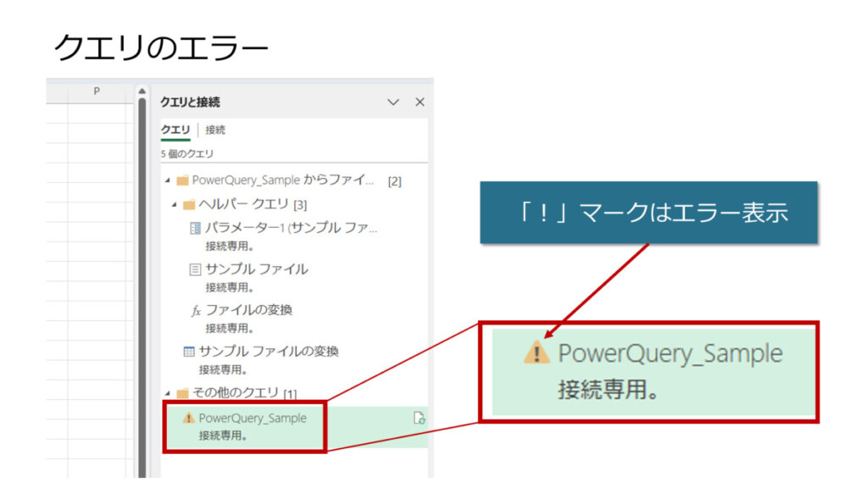Viewport: 868px width, 488px height.
Task: Select column P header
Action: click(x=96, y=91)
